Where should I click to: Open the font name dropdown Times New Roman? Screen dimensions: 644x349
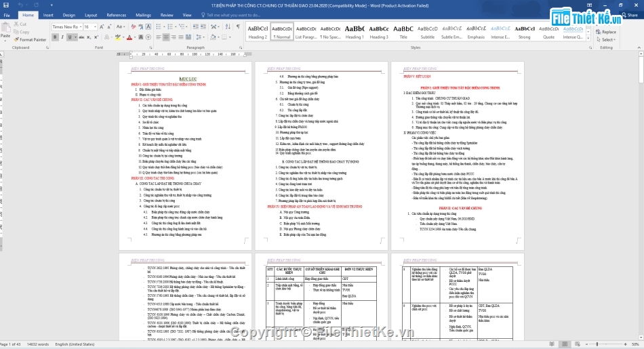click(81, 26)
